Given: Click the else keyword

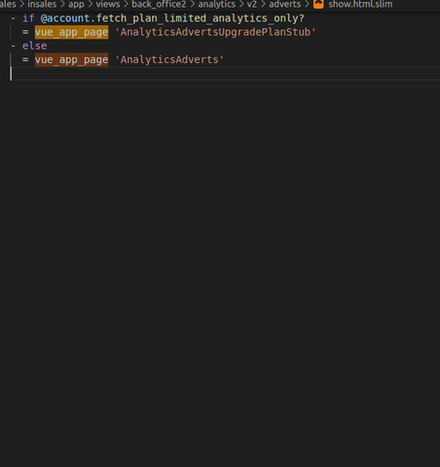Looking at the screenshot, I should click(35, 46).
